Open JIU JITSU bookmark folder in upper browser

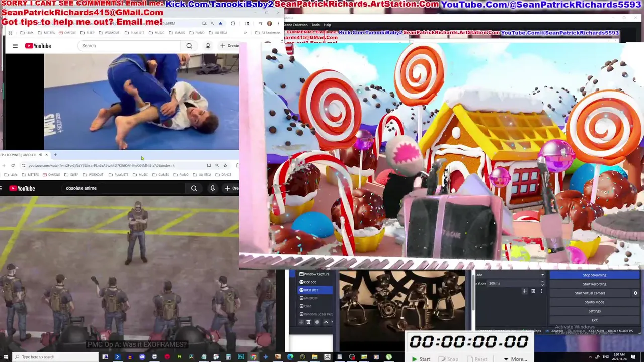[x=217, y=33]
